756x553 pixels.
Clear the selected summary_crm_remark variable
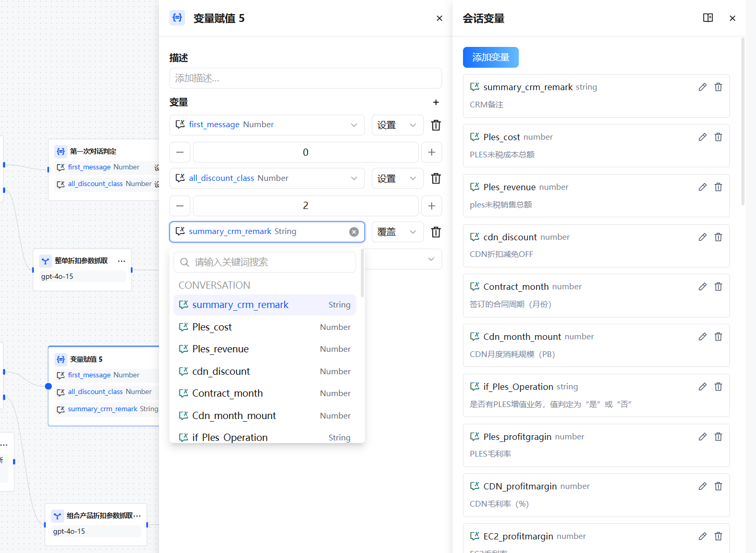pos(354,232)
